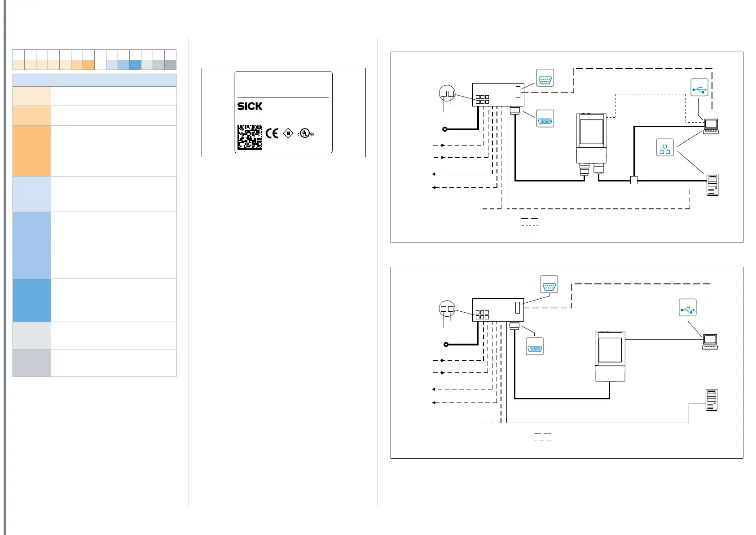Click the small square junction on the thick cable

click(x=634, y=181)
